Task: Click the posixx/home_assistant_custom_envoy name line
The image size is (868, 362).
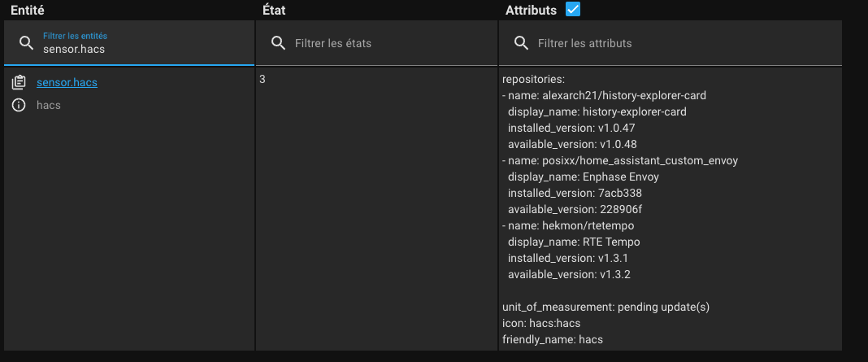Action: (620, 161)
